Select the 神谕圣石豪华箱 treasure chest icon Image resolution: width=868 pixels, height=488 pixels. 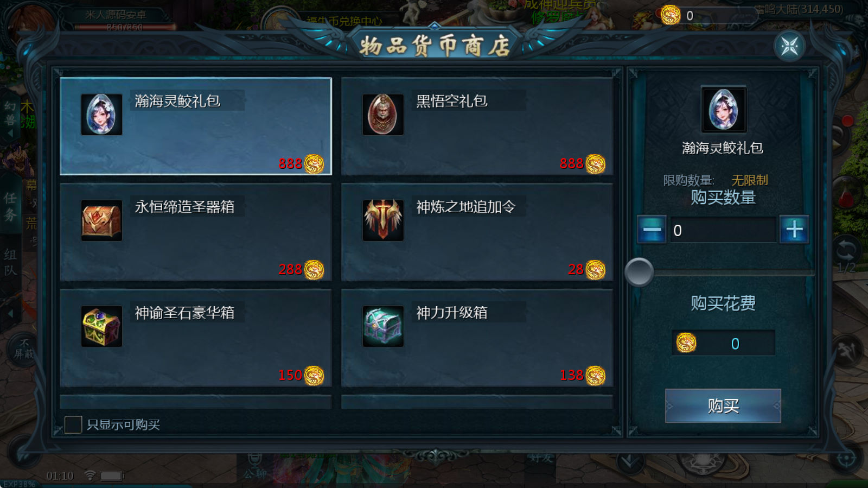(101, 326)
